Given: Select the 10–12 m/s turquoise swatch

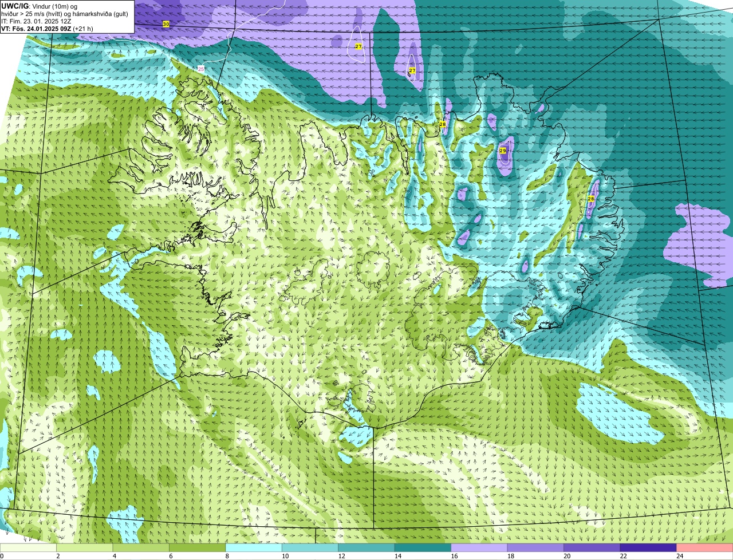Looking at the screenshot, I should [310, 547].
